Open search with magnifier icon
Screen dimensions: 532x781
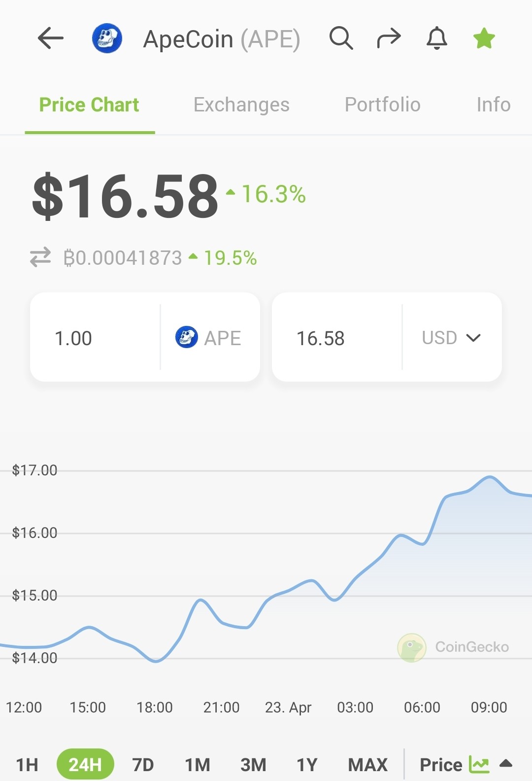click(341, 38)
